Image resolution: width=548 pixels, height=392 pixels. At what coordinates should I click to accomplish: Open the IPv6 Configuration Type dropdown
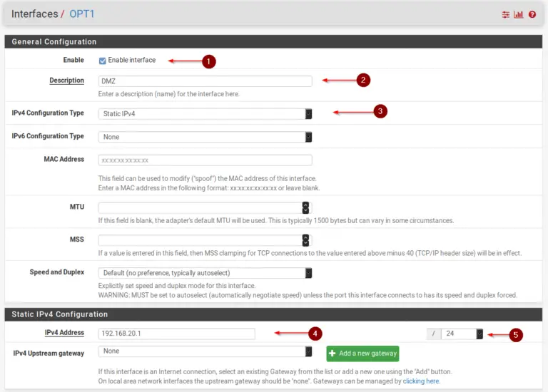(x=205, y=137)
